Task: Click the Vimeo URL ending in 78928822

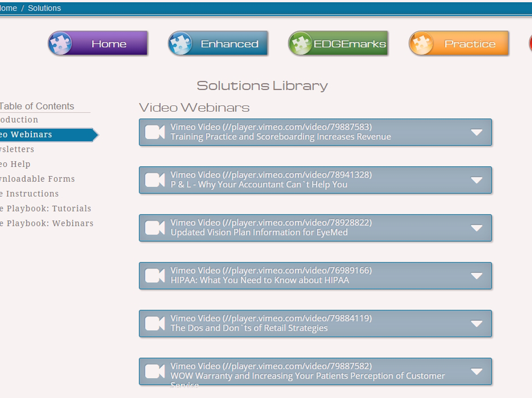Action: pos(297,223)
